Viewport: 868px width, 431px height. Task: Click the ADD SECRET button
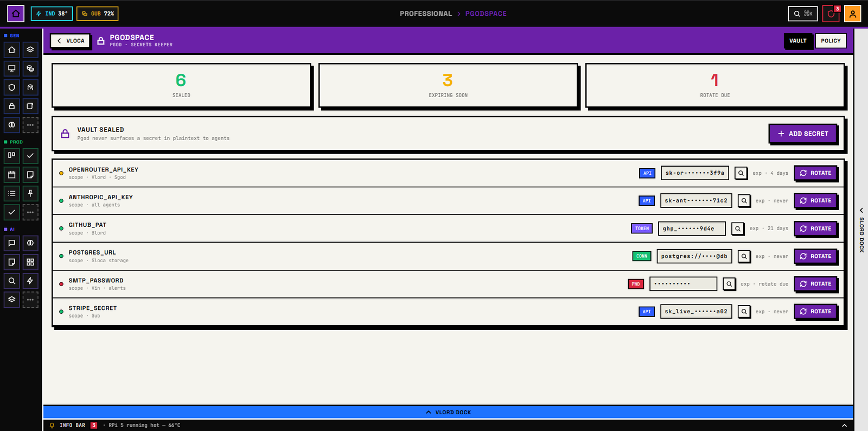tap(803, 134)
